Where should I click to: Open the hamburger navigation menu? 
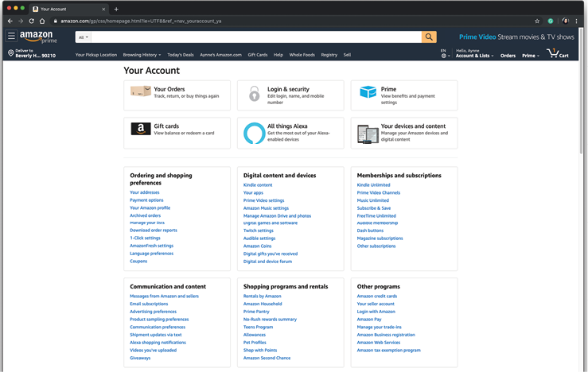pyautogui.click(x=11, y=37)
